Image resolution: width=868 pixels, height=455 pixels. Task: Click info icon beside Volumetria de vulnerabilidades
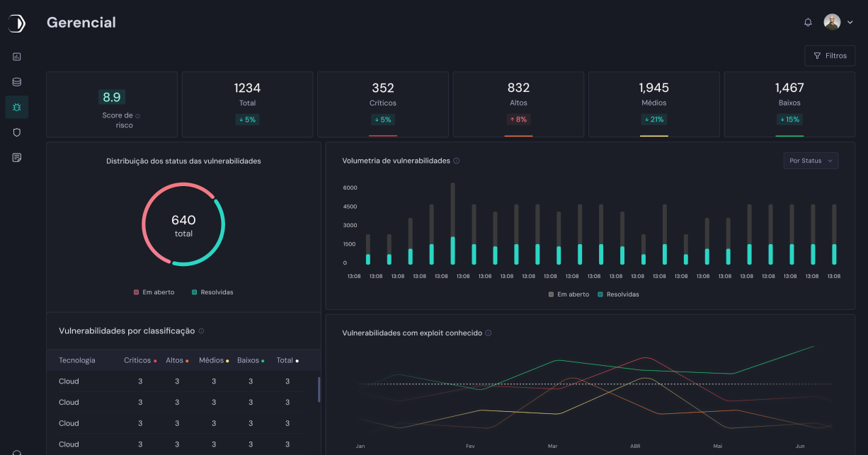(457, 161)
